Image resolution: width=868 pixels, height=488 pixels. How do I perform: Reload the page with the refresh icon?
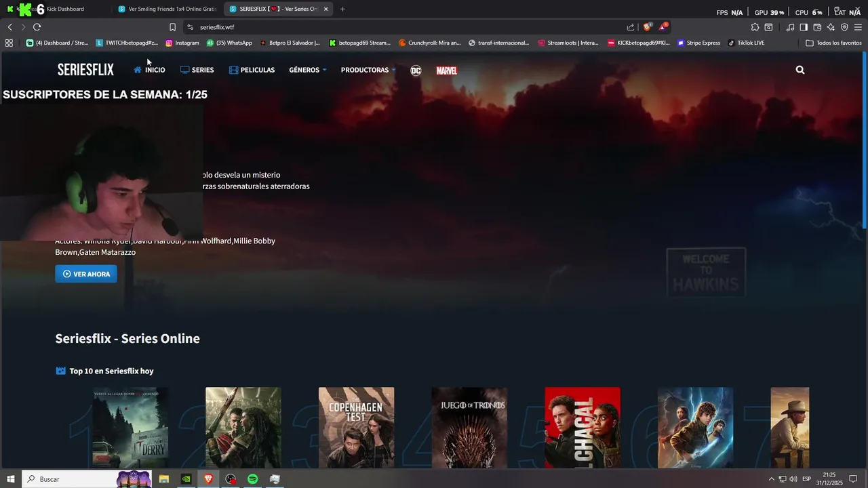pos(37,27)
